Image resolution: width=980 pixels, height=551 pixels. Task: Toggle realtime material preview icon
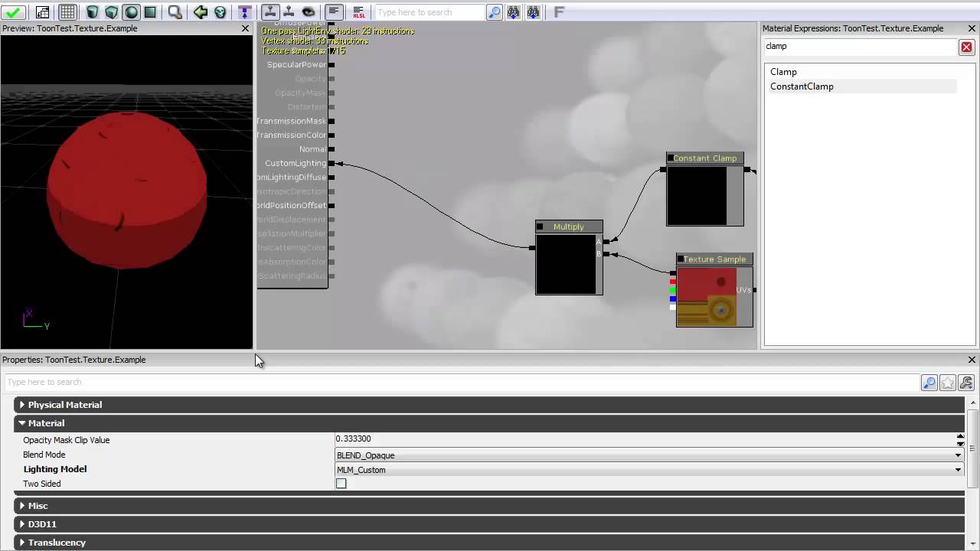(x=270, y=12)
